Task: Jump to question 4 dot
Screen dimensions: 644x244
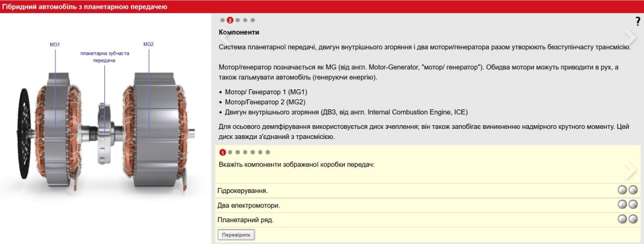Action: 245,152
